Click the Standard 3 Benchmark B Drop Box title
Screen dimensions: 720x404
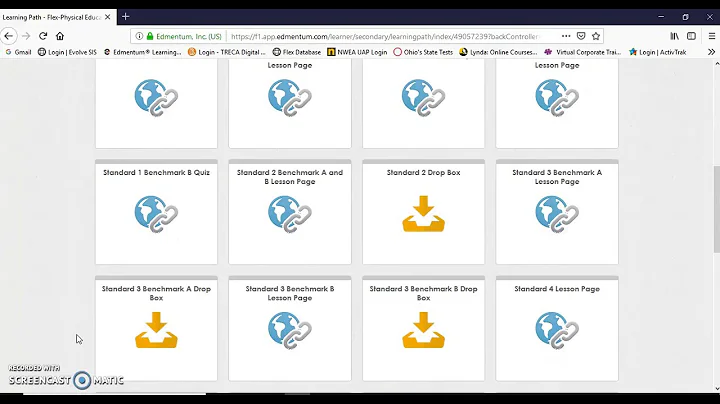(x=423, y=293)
